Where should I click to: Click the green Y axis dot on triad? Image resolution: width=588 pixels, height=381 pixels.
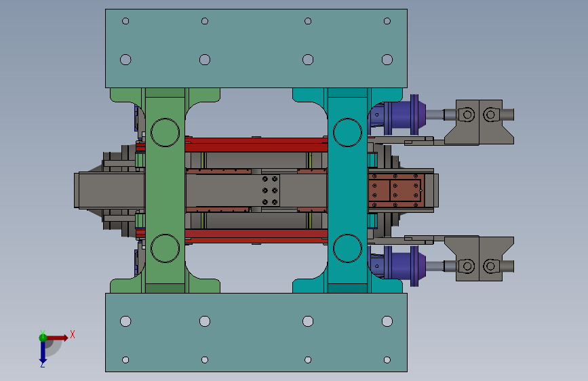pos(43,338)
